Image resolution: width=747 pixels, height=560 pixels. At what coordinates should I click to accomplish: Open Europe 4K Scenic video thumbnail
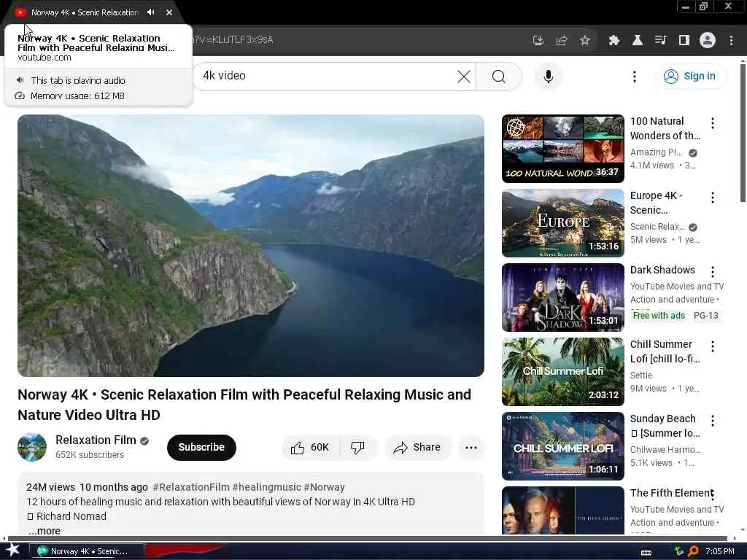point(562,223)
